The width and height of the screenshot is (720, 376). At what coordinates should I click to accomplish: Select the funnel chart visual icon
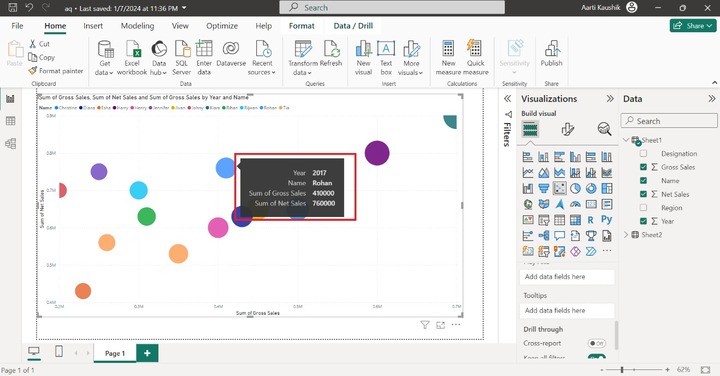click(x=544, y=188)
